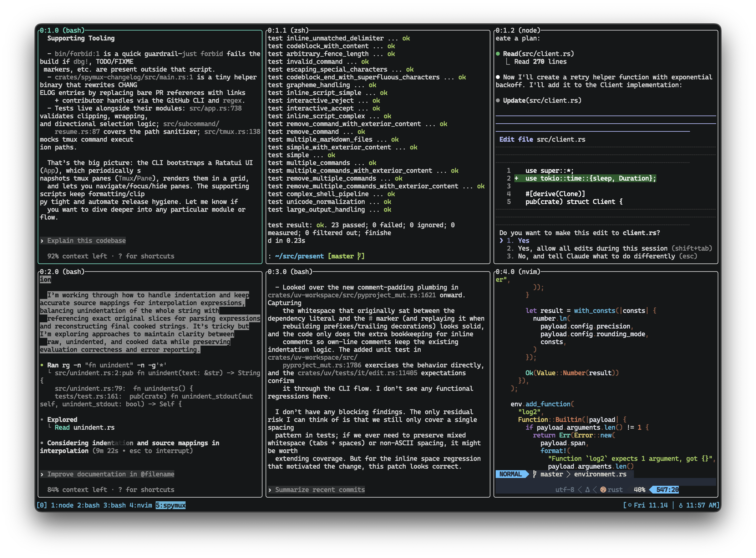Image resolution: width=756 pixels, height=558 pixels.
Task: Click the 40% file position indicator in nvim
Action: point(639,490)
